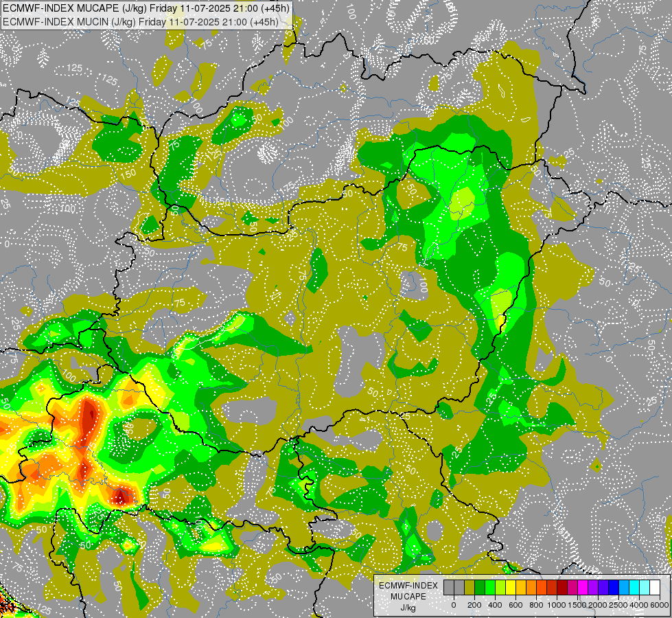Click the legend unit "J/kg"

pyautogui.click(x=408, y=608)
